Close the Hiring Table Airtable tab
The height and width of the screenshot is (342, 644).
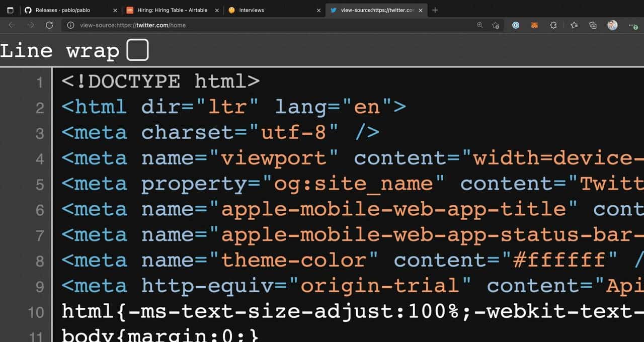click(216, 10)
